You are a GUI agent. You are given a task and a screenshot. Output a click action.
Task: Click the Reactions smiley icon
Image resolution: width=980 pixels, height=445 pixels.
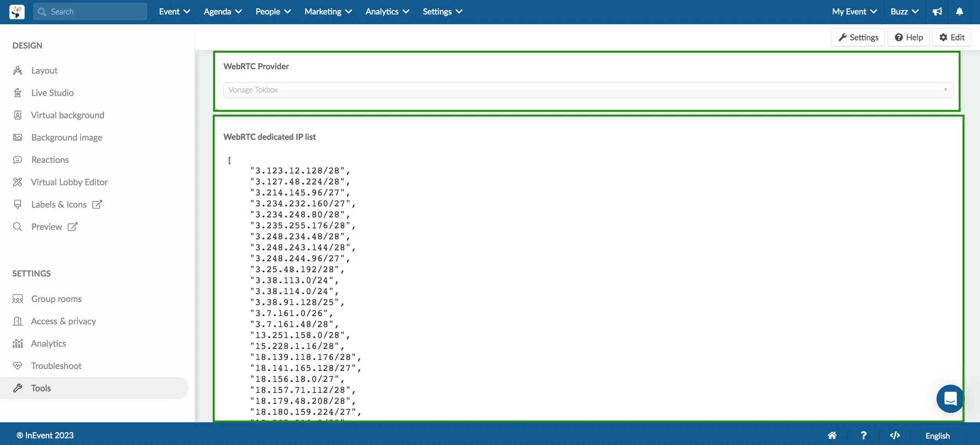pyautogui.click(x=18, y=160)
